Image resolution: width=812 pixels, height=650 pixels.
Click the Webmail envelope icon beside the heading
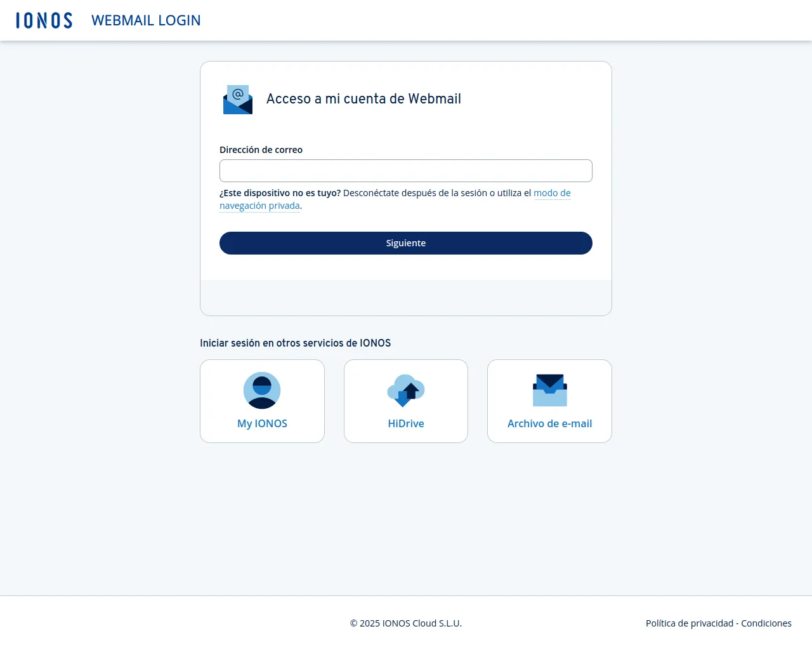coord(238,100)
